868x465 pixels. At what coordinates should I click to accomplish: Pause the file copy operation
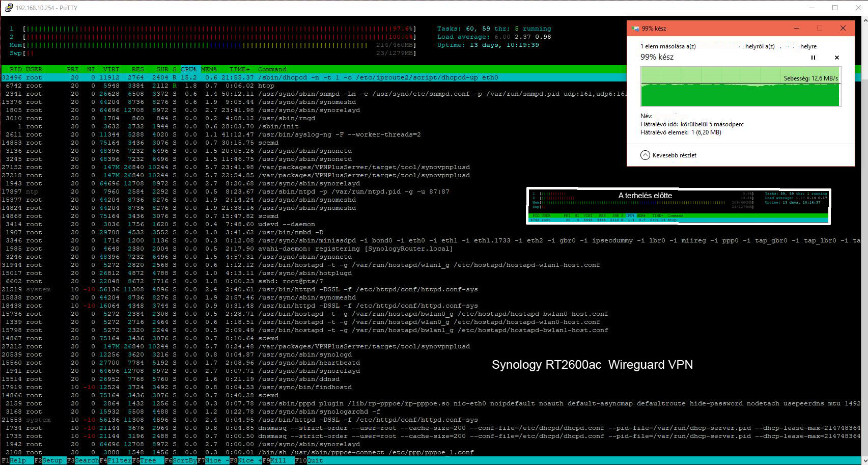coord(813,58)
